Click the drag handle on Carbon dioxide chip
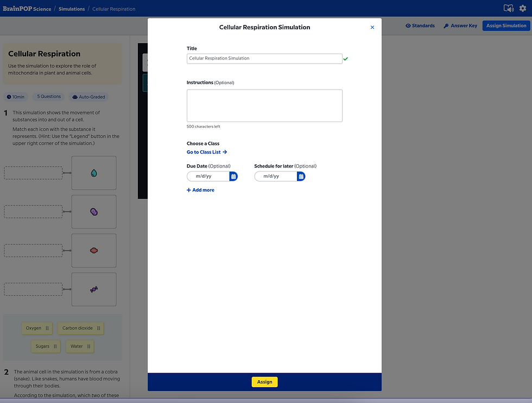 (98, 328)
